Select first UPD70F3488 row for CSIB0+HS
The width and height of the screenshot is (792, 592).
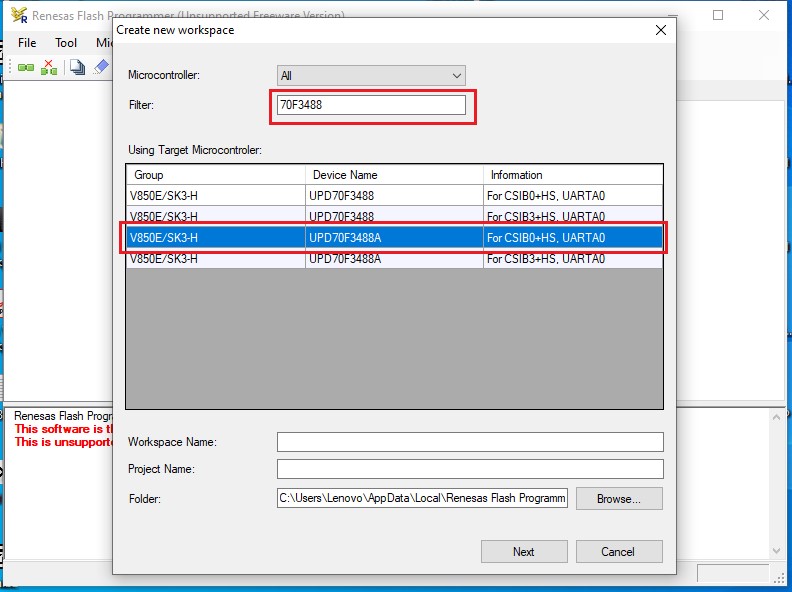pos(394,195)
